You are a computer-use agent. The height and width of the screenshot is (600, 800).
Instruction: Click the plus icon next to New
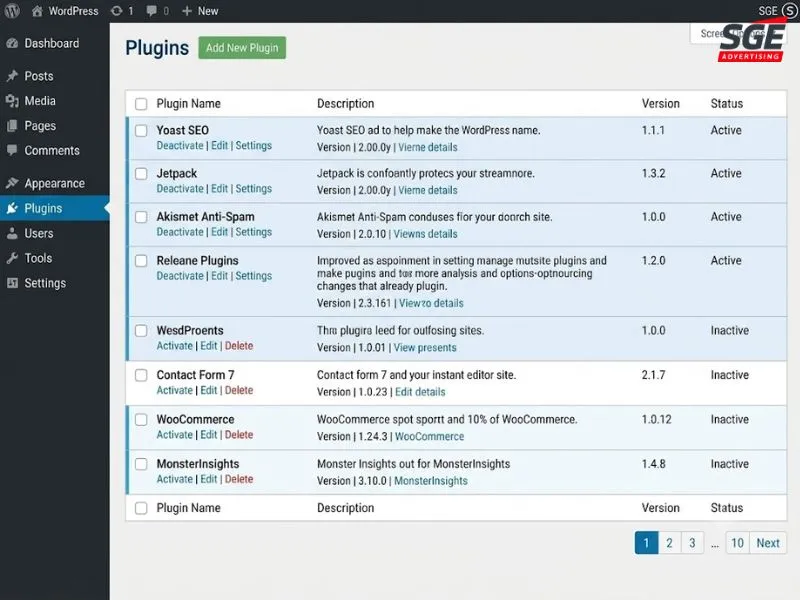point(187,11)
